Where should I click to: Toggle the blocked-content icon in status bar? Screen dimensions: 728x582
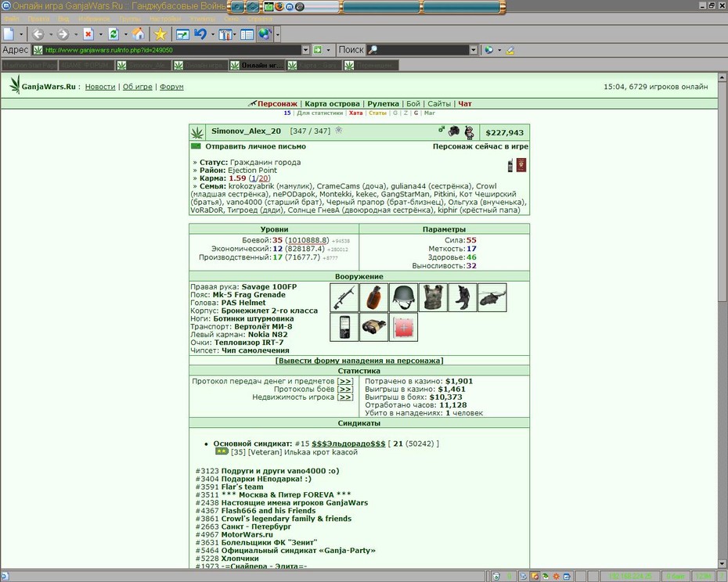[535, 577]
